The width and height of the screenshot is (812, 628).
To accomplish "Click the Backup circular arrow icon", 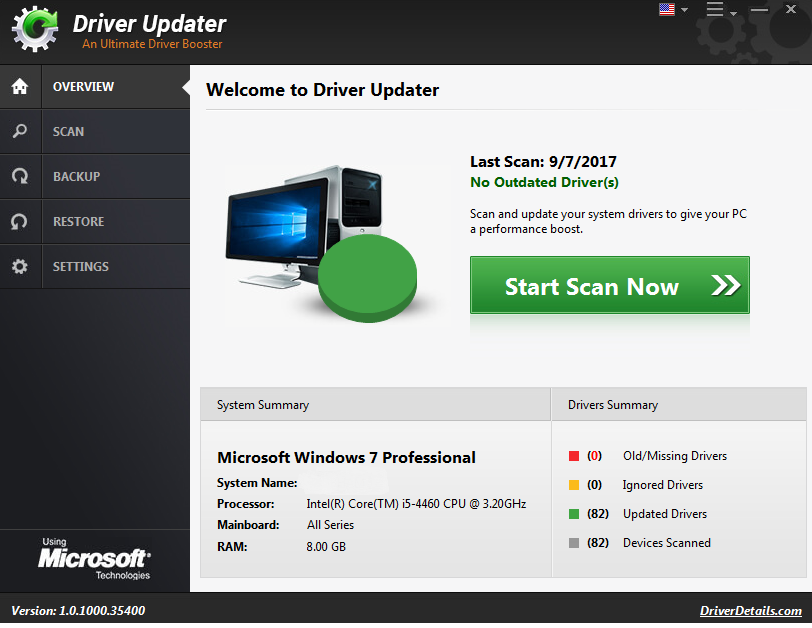I will pos(20,176).
